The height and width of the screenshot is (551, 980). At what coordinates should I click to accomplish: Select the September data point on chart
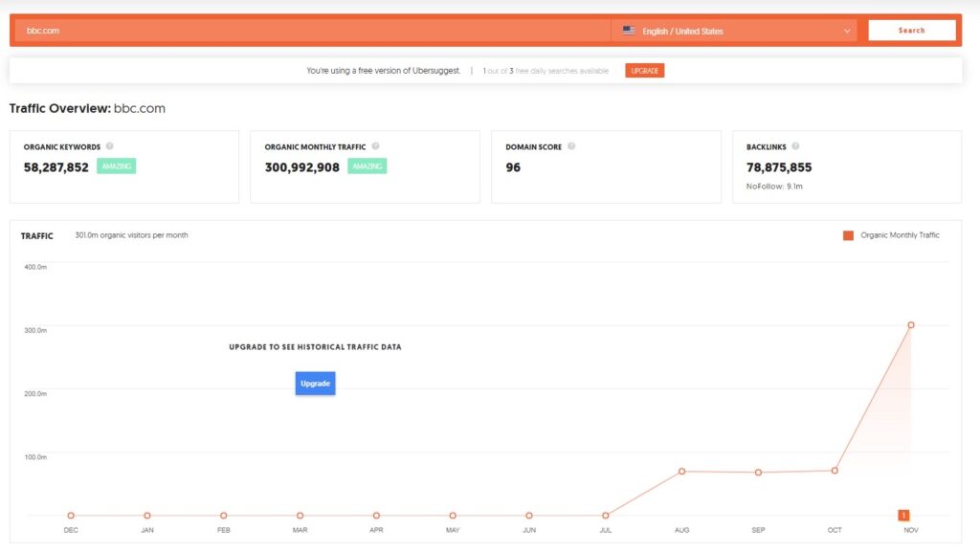758,473
